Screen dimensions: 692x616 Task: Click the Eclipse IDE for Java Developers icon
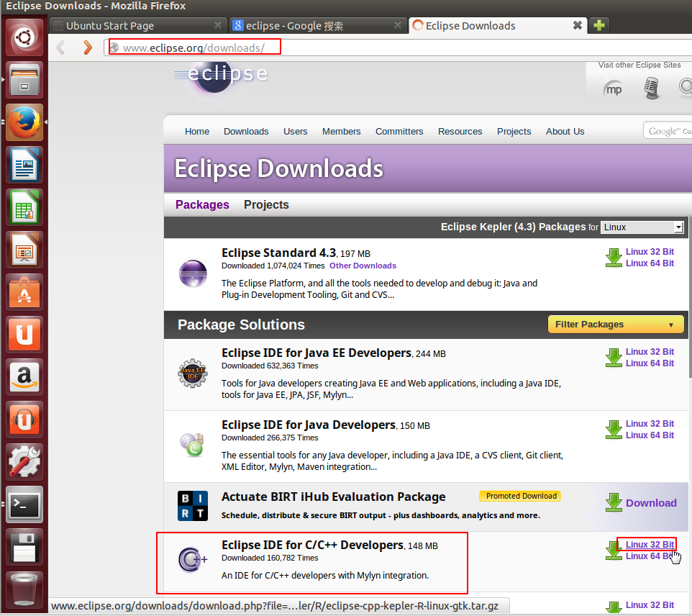coord(192,445)
